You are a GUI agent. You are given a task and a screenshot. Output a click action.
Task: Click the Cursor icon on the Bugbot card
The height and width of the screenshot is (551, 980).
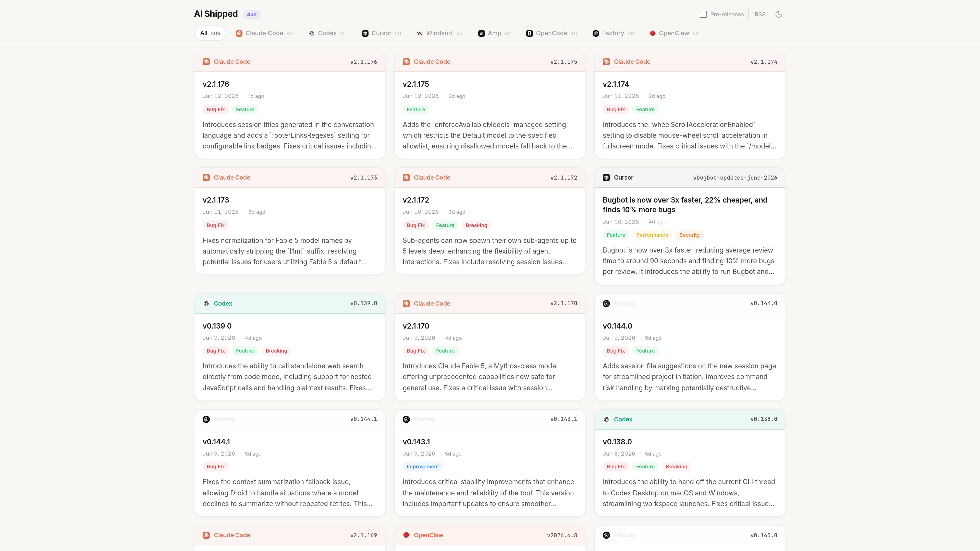pos(606,178)
